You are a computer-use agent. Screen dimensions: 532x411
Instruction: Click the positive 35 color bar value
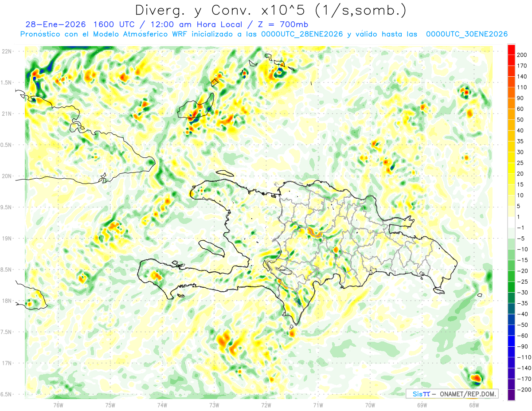521,141
